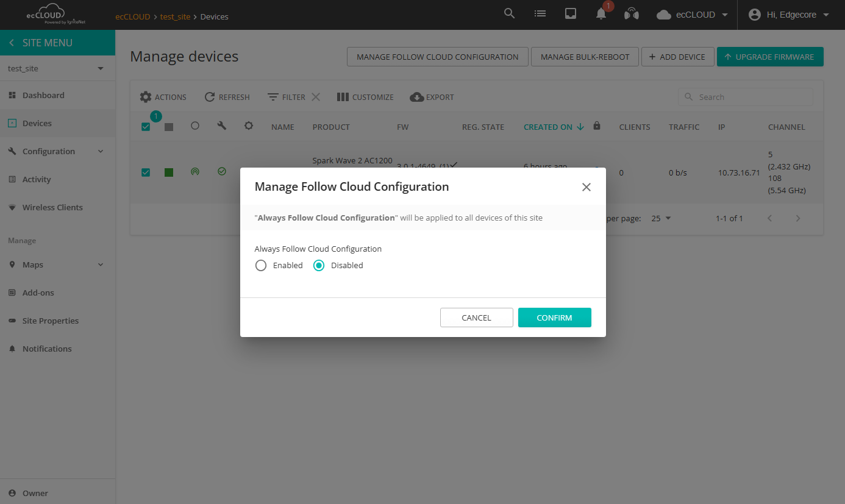Screen dimensions: 845x504
Task: Open the test_site site selector dropdown
Action: [57, 68]
